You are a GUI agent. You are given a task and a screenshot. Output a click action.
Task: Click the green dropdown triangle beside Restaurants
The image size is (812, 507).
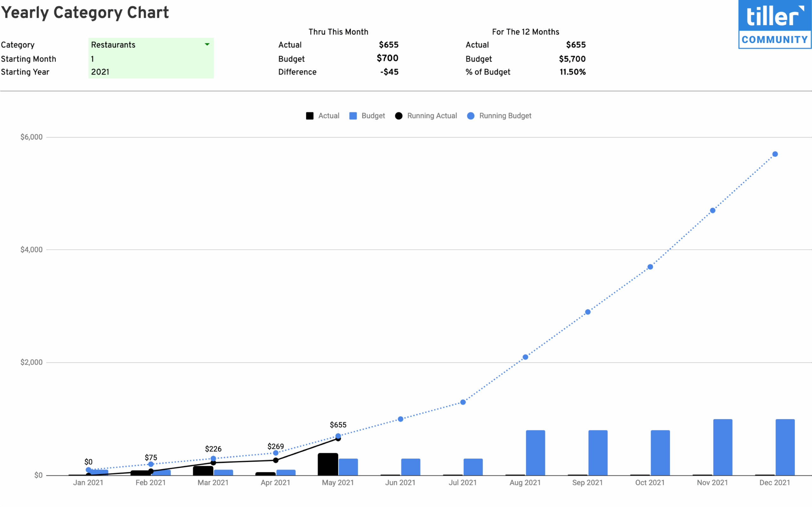pos(207,44)
